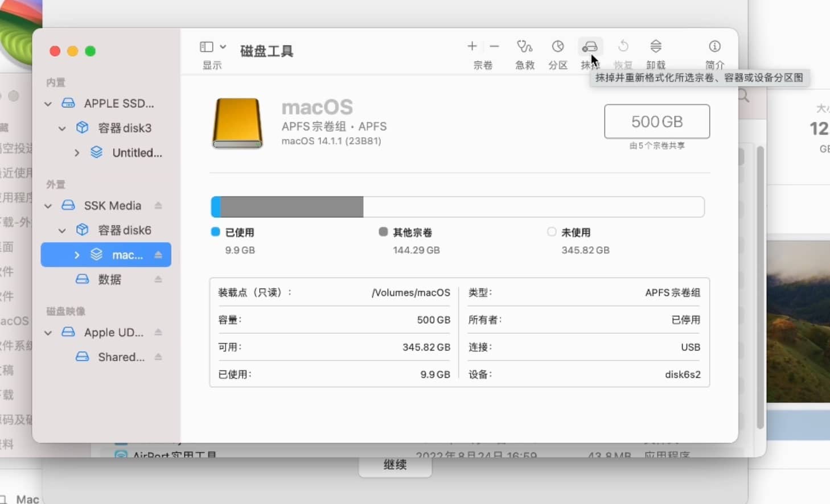Image resolution: width=830 pixels, height=504 pixels.
Task: Click the Erase (抹掉) toolbar icon
Action: tap(590, 46)
